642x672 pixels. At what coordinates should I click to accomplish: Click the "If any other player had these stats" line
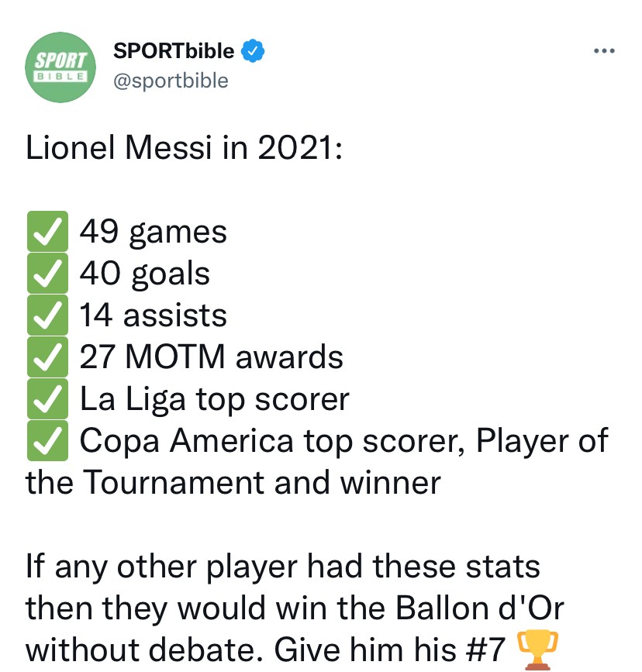click(x=283, y=567)
